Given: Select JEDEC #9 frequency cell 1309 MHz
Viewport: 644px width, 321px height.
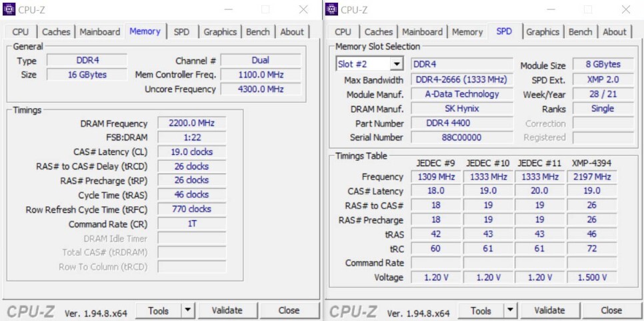Looking at the screenshot, I should click(436, 177).
